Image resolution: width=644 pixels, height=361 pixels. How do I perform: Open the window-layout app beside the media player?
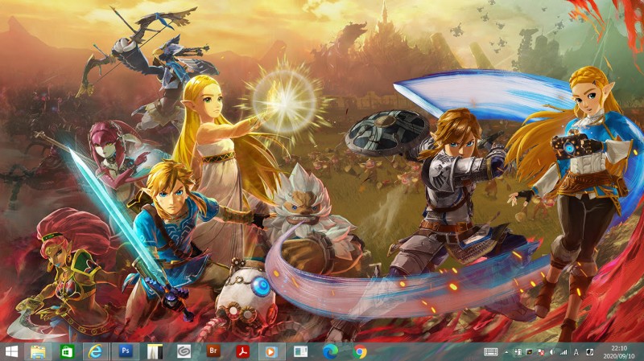[x=300, y=351]
